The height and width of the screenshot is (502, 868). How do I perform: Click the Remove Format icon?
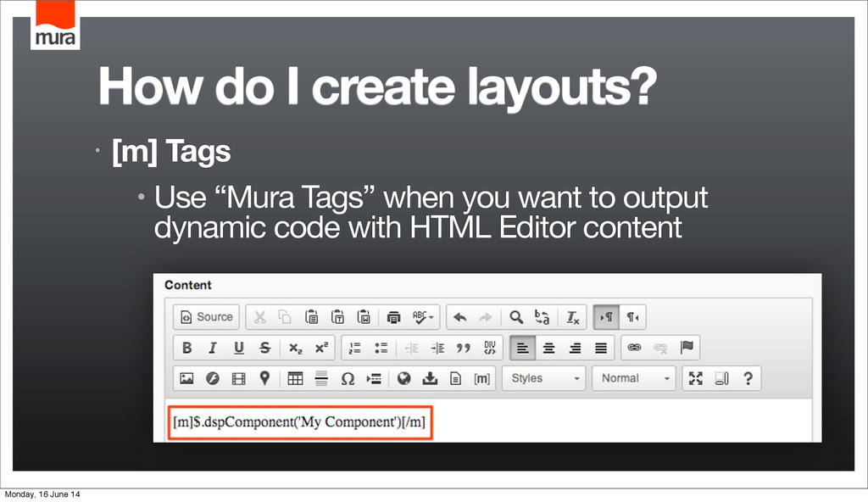[x=572, y=317]
